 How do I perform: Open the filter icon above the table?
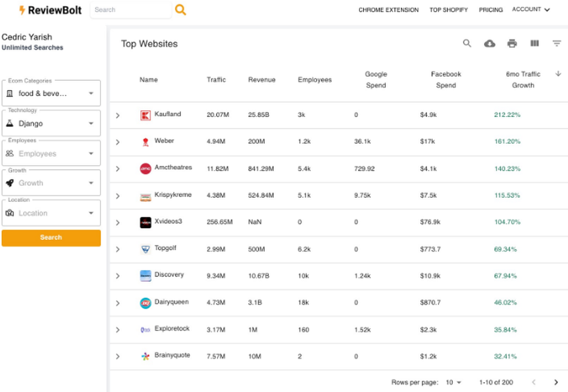[557, 43]
